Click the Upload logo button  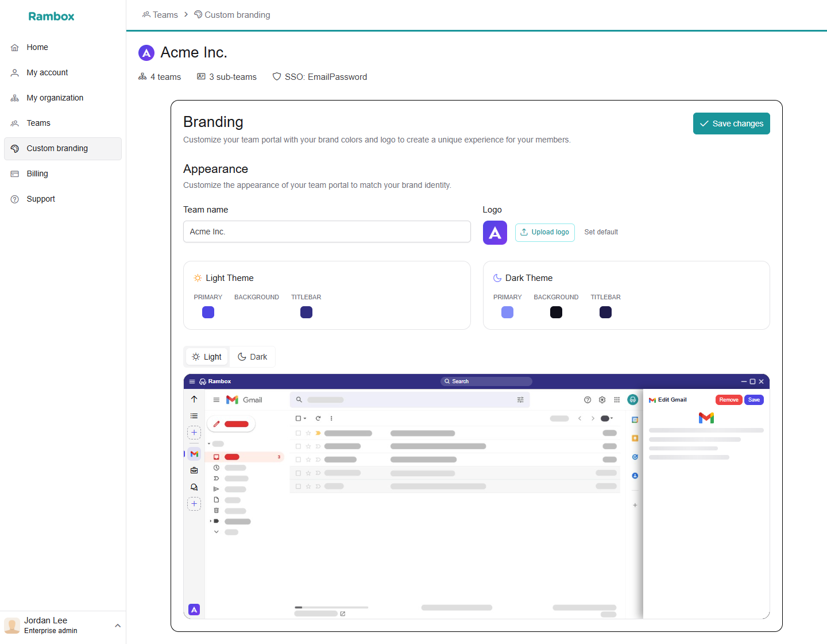544,232
